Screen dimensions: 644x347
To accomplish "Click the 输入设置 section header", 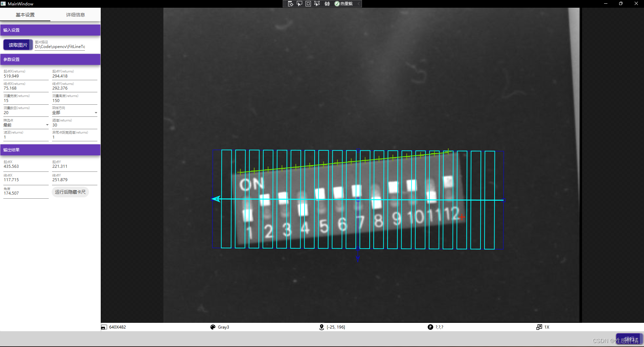I will [x=50, y=30].
